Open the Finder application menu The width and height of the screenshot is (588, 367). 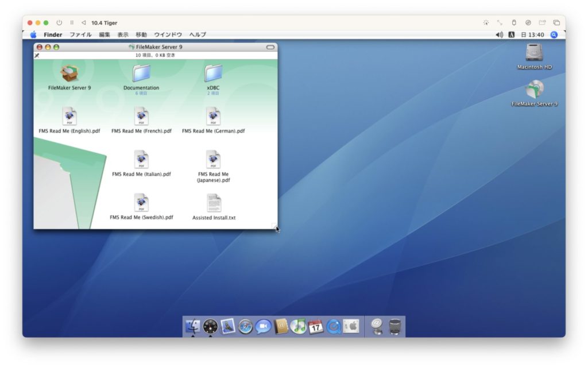(x=53, y=34)
